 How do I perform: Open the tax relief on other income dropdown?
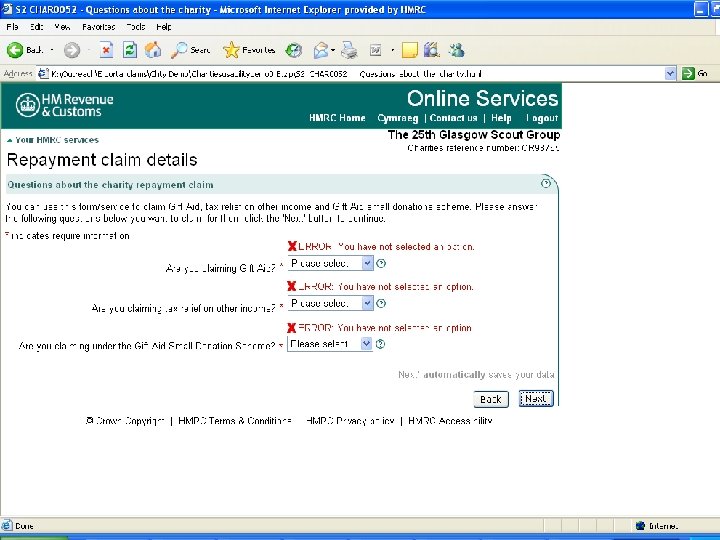[331, 303]
